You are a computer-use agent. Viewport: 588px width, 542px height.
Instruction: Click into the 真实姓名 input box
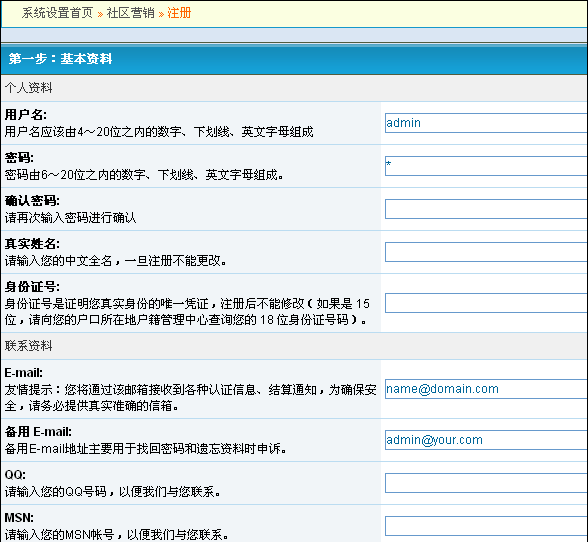point(486,252)
